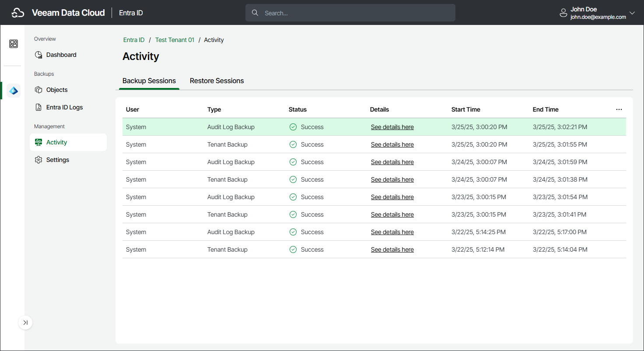Click Entra ID label in top bar

[x=131, y=13]
